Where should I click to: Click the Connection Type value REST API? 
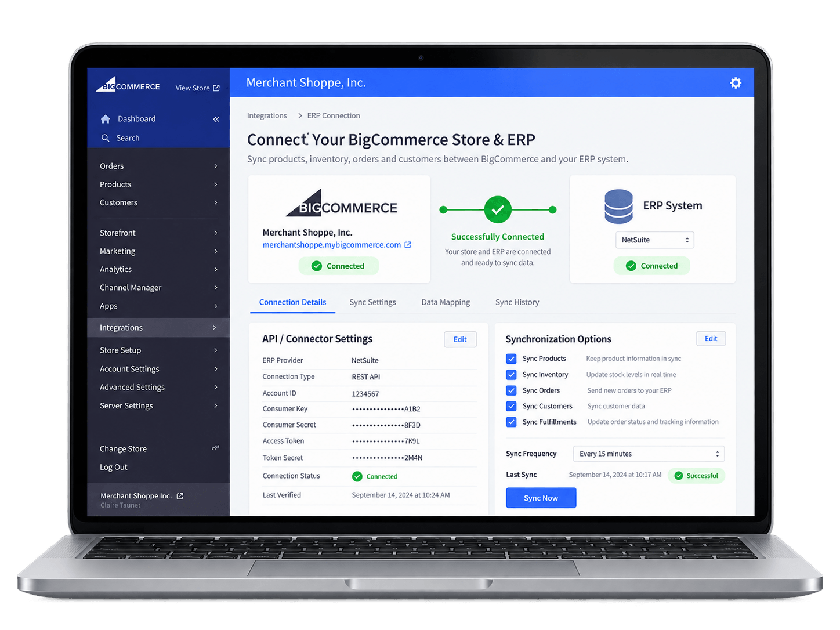[x=366, y=377]
